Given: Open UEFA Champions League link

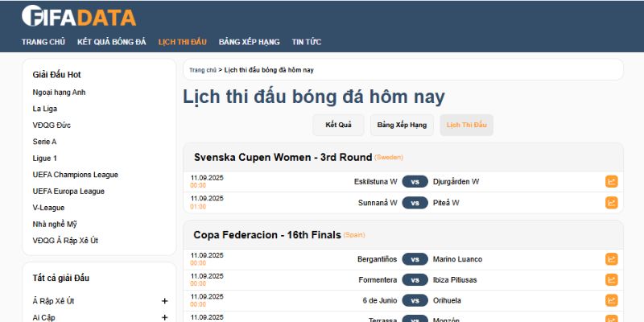Looking at the screenshot, I should (x=76, y=175).
